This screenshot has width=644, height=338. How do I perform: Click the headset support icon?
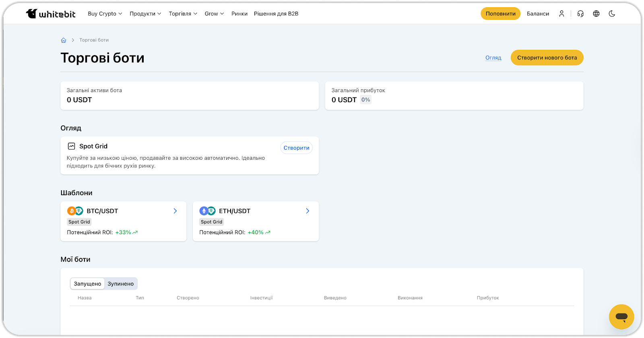(x=580, y=14)
